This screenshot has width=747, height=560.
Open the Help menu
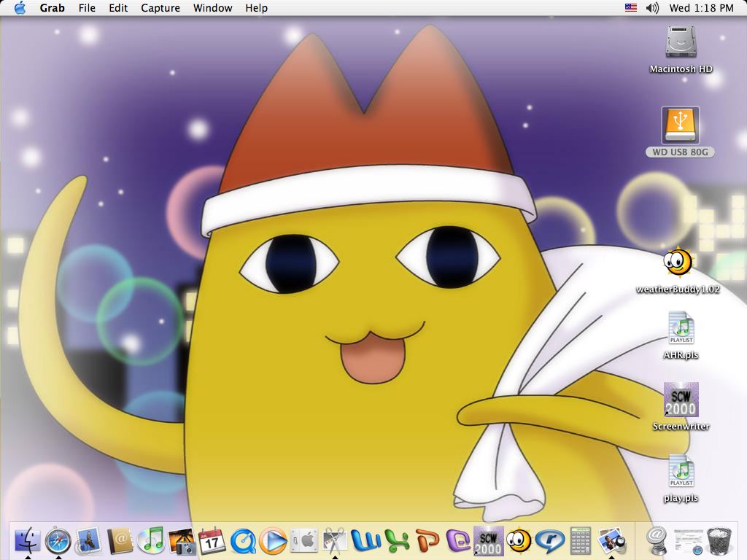coord(256,7)
